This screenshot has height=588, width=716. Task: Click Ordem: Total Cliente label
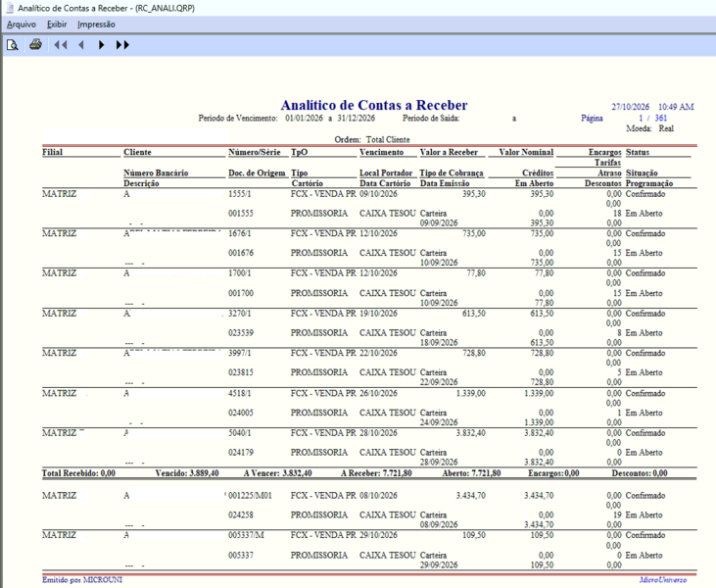pyautogui.click(x=372, y=140)
